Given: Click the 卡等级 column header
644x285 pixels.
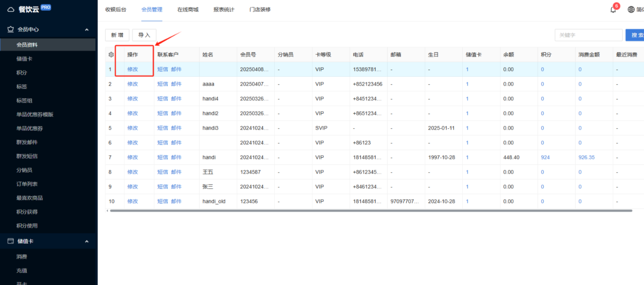Looking at the screenshot, I should click(x=323, y=55).
